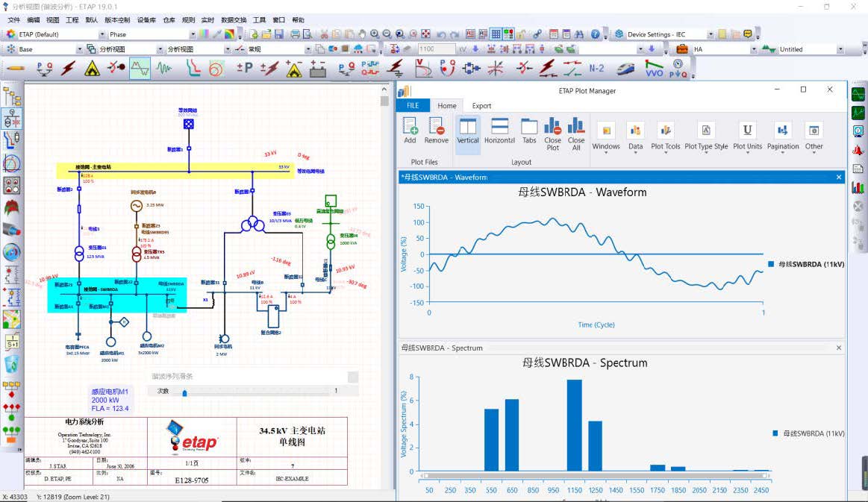Click the Close All plots icon

[x=576, y=130]
